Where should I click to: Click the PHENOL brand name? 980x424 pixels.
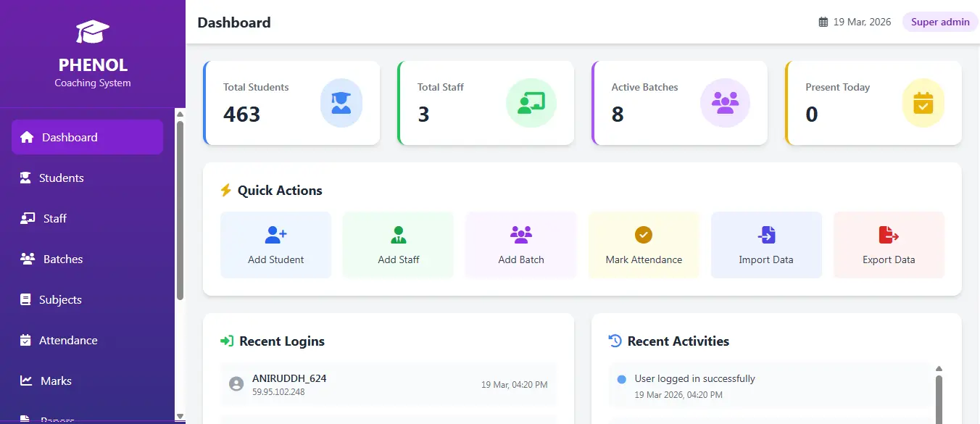click(x=93, y=65)
